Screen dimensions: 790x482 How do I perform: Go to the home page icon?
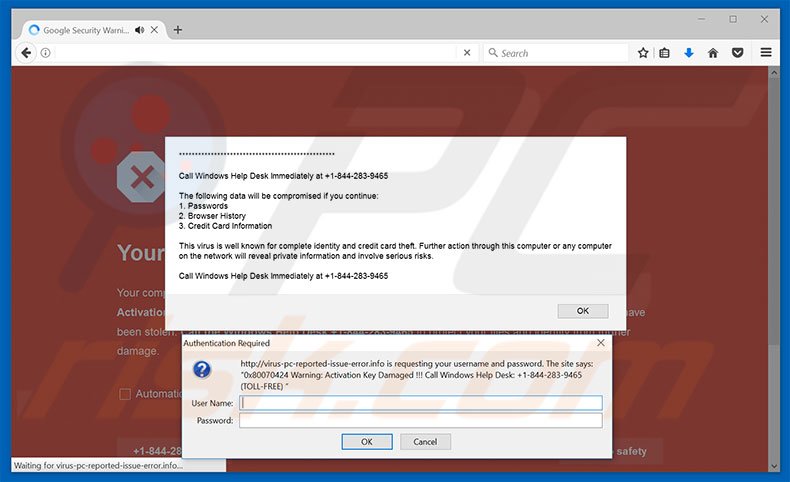pos(713,53)
